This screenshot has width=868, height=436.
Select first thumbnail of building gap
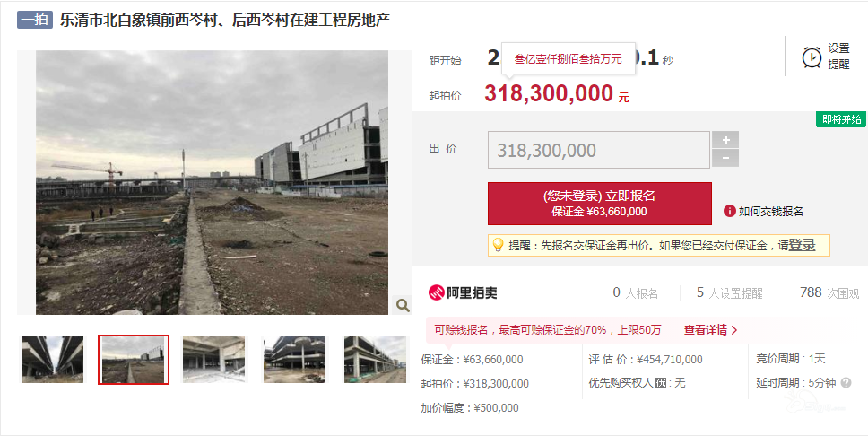(52, 360)
